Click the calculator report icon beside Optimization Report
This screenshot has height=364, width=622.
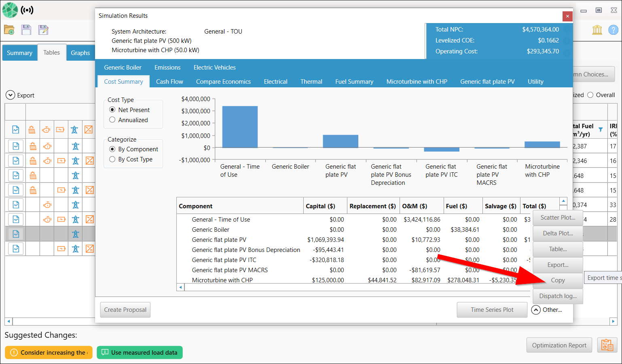[x=607, y=345]
